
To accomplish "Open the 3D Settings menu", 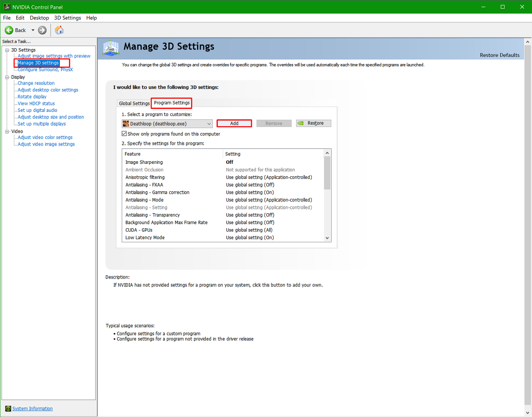I will (68, 18).
